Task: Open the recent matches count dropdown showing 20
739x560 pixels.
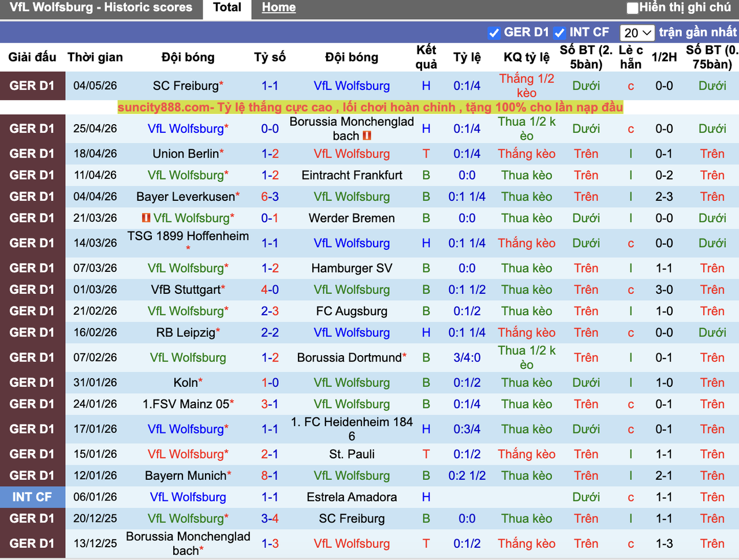Action: click(x=637, y=33)
